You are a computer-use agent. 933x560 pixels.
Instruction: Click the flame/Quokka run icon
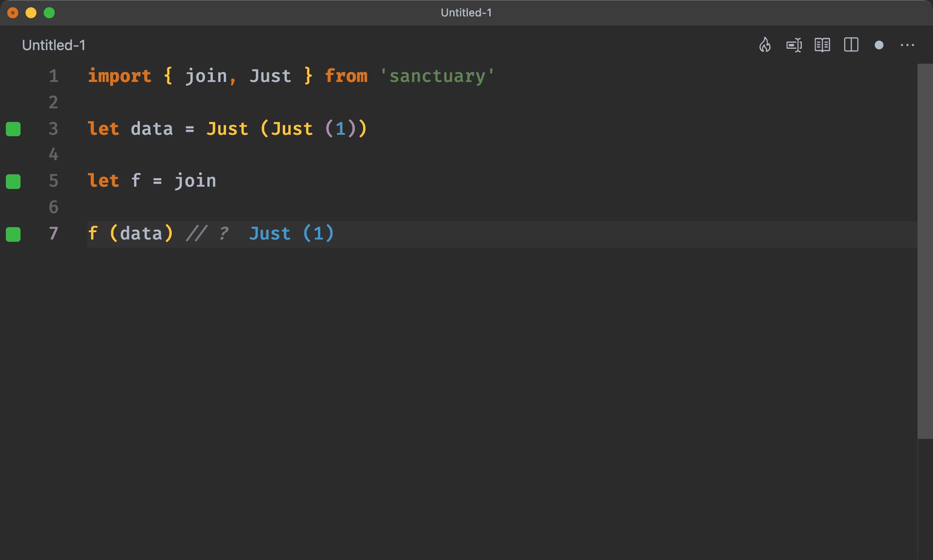coord(765,45)
